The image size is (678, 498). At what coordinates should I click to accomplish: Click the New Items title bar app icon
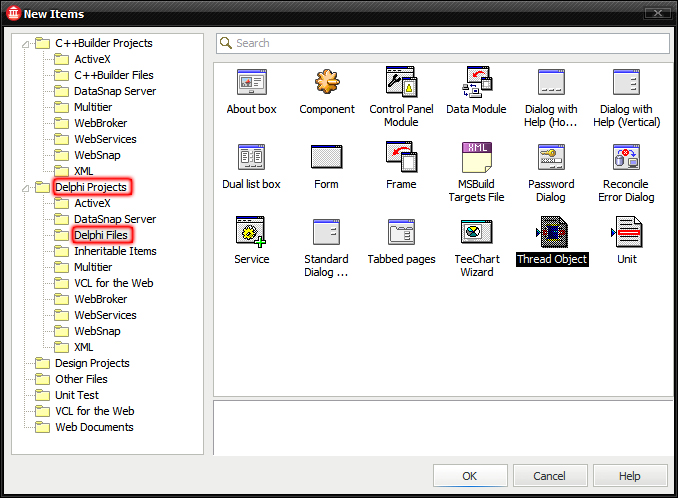(x=13, y=13)
